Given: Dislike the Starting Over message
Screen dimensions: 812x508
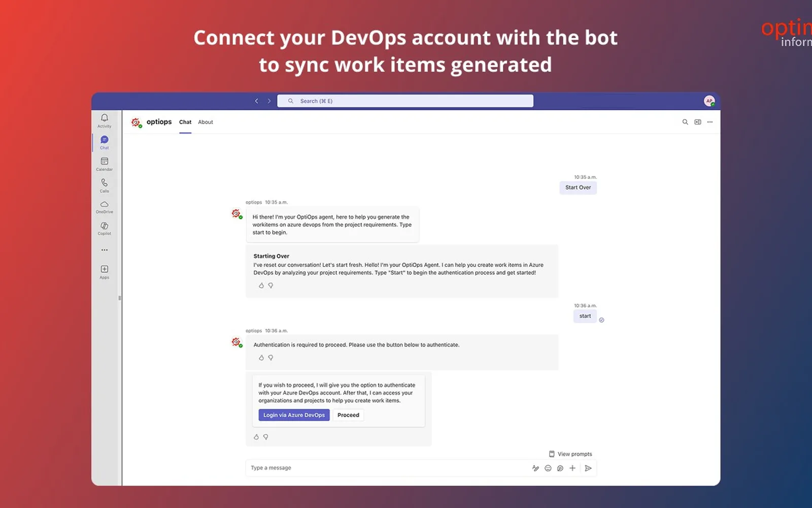Looking at the screenshot, I should [x=270, y=285].
